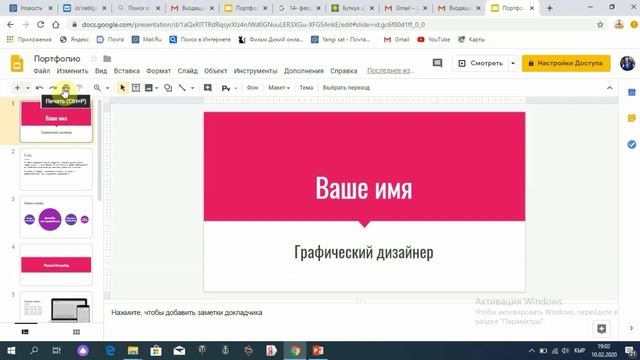Open the Windows Start menu
Viewport: 640px width, 360px height.
(x=11, y=351)
